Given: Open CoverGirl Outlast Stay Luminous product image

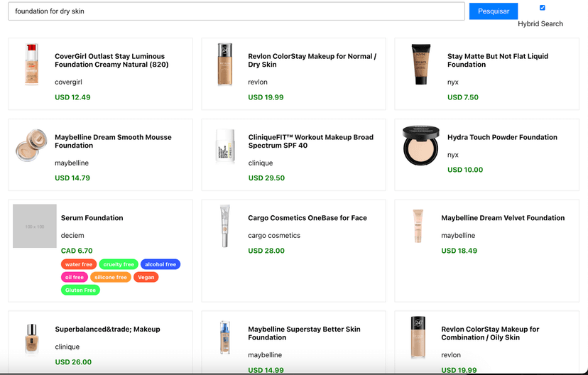Looking at the screenshot, I should (x=31, y=65).
